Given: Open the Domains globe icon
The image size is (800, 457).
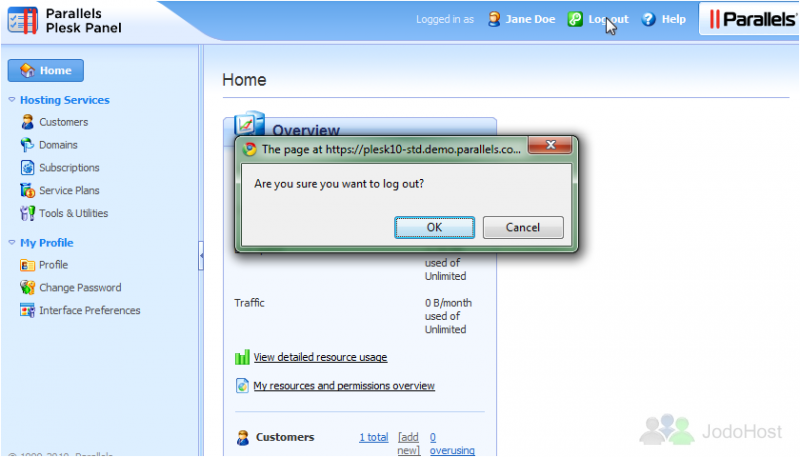Looking at the screenshot, I should (x=28, y=145).
